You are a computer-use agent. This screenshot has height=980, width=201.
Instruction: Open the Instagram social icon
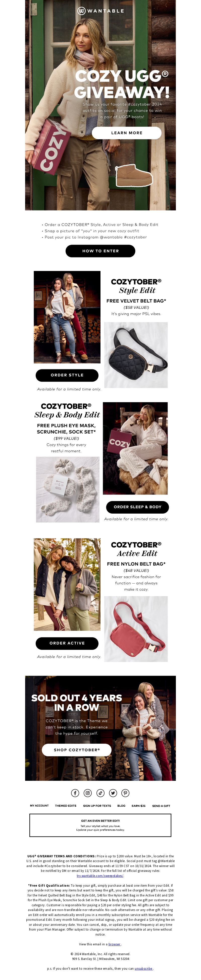[87, 793]
